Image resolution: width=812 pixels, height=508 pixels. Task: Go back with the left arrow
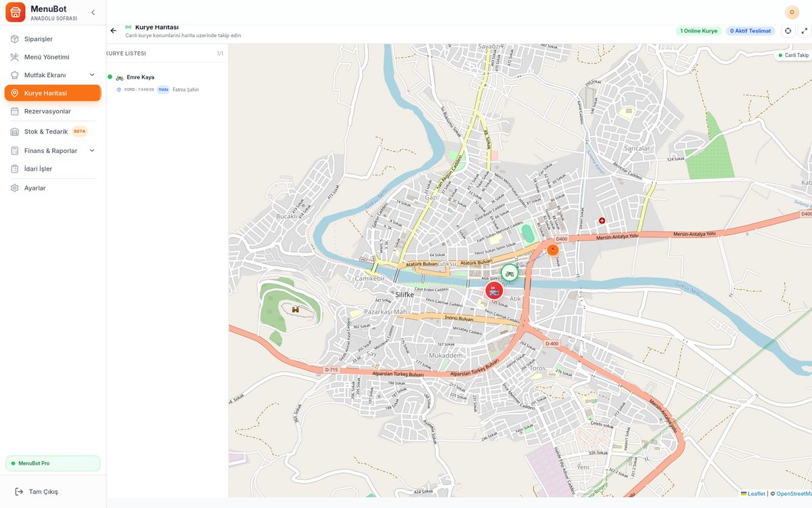[113, 30]
